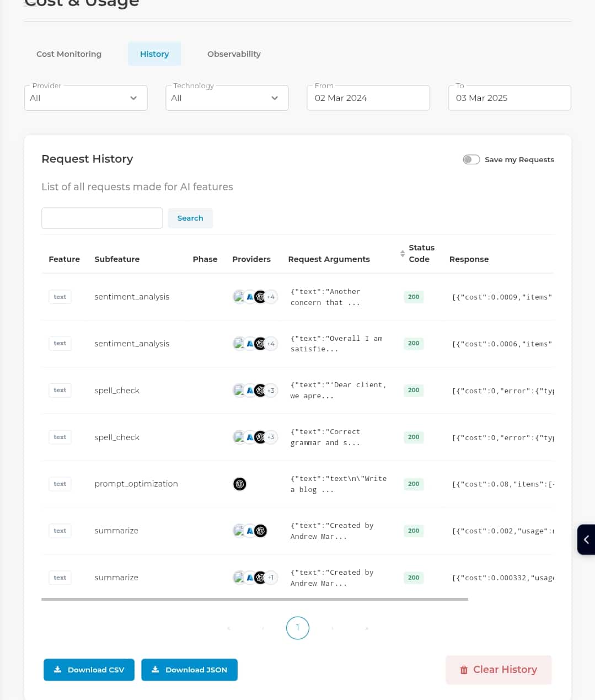Focus the request history search field
Screen dimensions: 595x700
coord(102,218)
